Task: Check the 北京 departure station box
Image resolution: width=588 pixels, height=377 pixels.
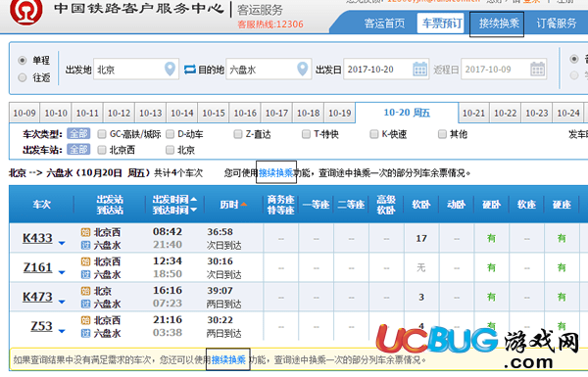Action: (x=170, y=150)
